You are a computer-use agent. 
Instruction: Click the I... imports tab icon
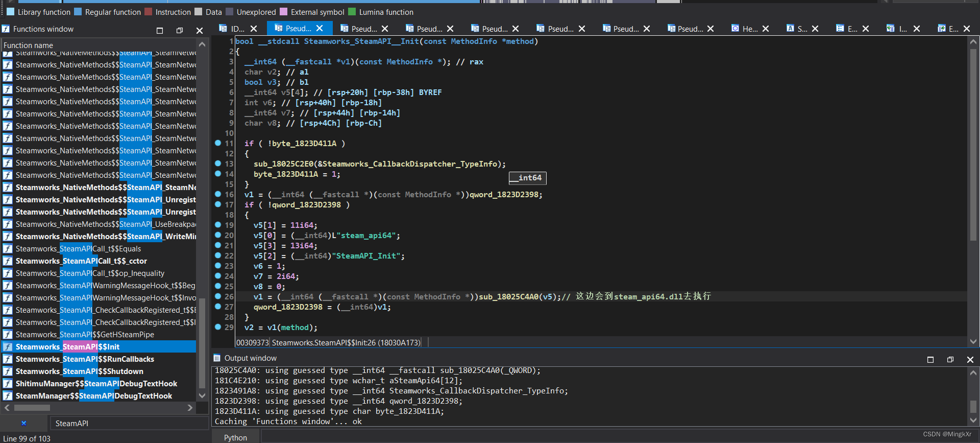click(890, 28)
